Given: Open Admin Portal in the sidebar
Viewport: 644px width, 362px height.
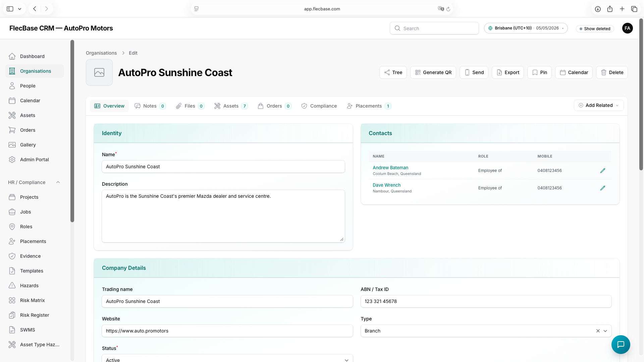Looking at the screenshot, I should tap(35, 160).
